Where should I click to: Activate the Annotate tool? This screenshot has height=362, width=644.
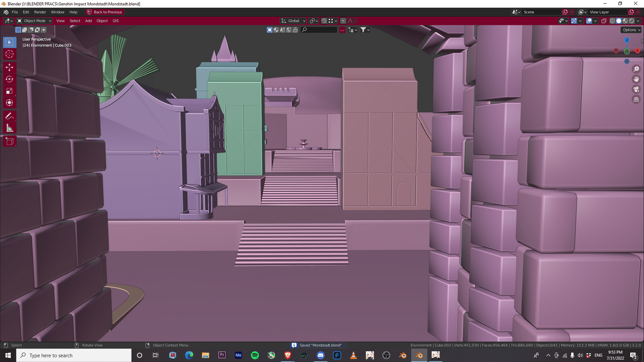(9, 115)
